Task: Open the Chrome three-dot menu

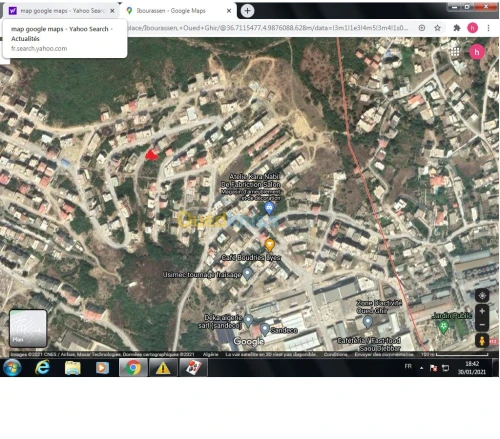Action: click(488, 28)
